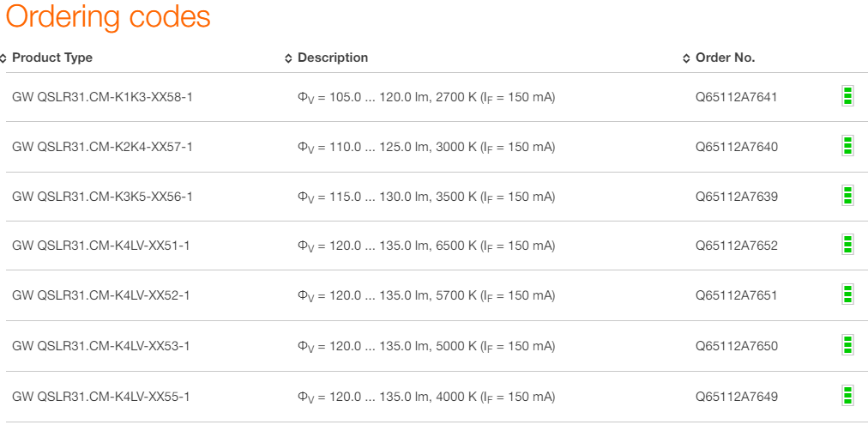
Task: Select product GW QSLR31.CM-K3K5-XX56-1
Action: (102, 197)
